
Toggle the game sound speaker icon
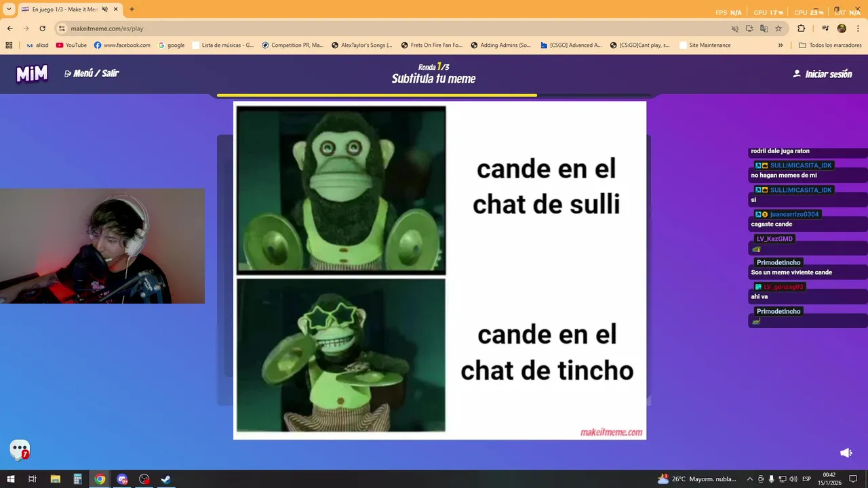coord(846,453)
